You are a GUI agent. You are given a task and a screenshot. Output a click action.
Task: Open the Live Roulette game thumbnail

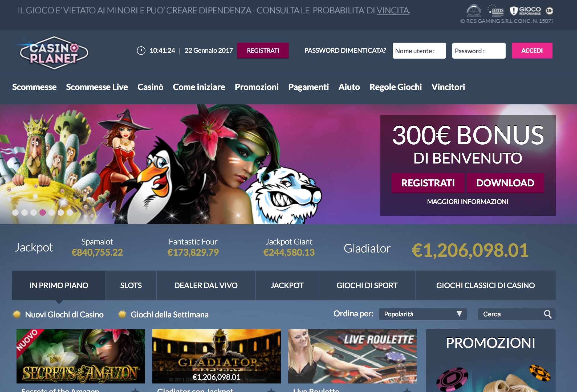352,356
